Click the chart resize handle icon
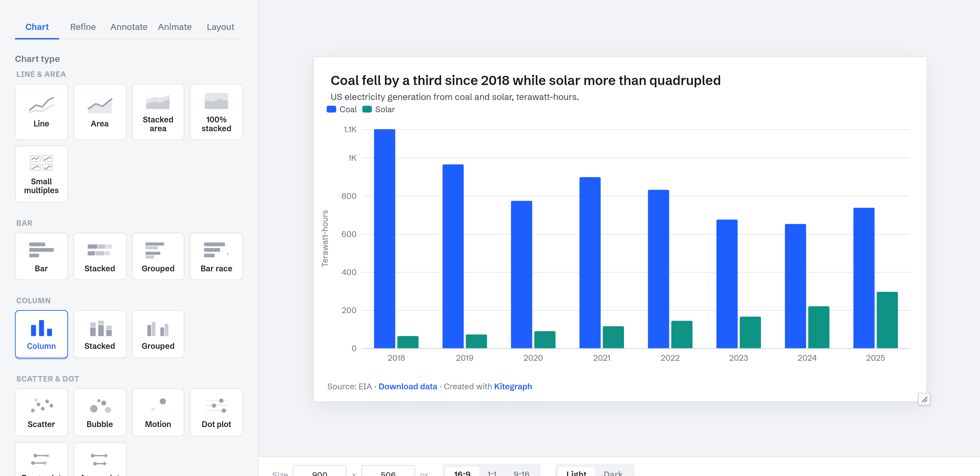The height and width of the screenshot is (476, 980). 924,399
